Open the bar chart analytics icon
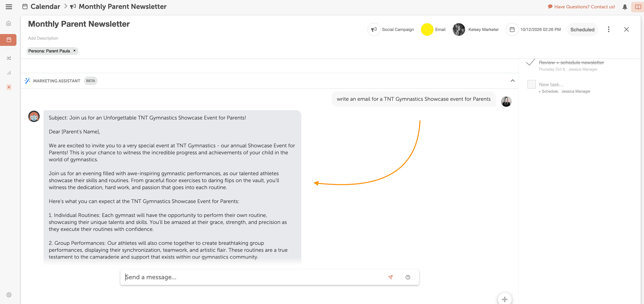The image size is (644, 304). click(x=9, y=73)
